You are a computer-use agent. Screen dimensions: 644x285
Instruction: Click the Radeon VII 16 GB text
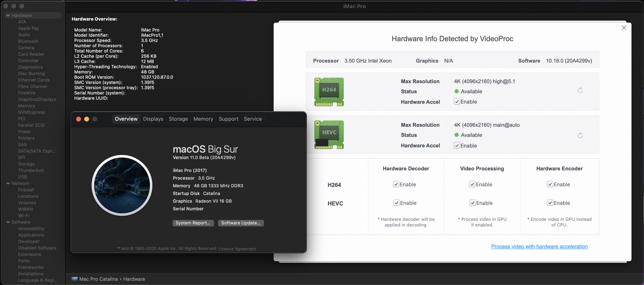click(x=213, y=201)
